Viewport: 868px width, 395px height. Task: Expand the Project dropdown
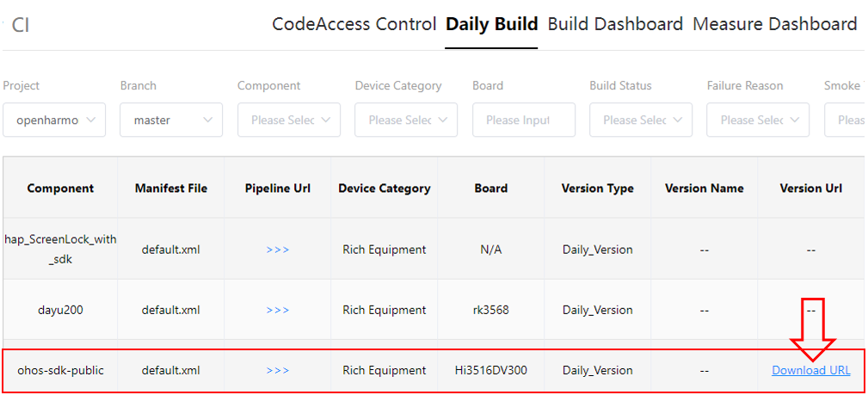pyautogui.click(x=54, y=120)
